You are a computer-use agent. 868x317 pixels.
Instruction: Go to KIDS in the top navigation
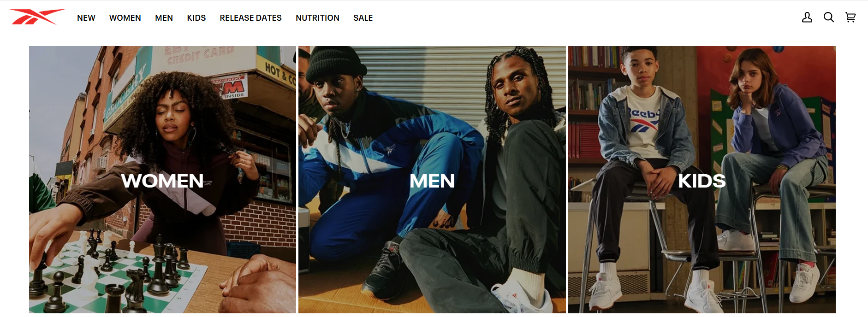click(196, 18)
